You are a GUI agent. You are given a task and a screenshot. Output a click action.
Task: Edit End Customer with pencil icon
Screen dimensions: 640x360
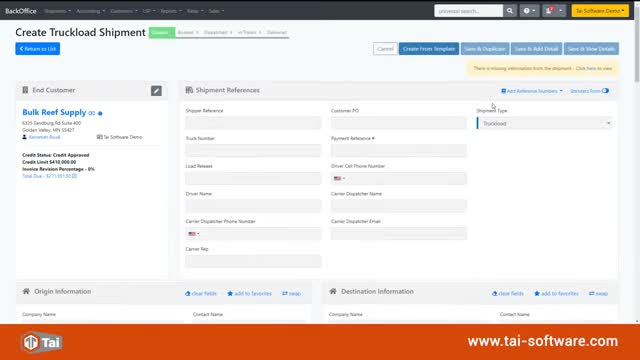click(x=156, y=91)
